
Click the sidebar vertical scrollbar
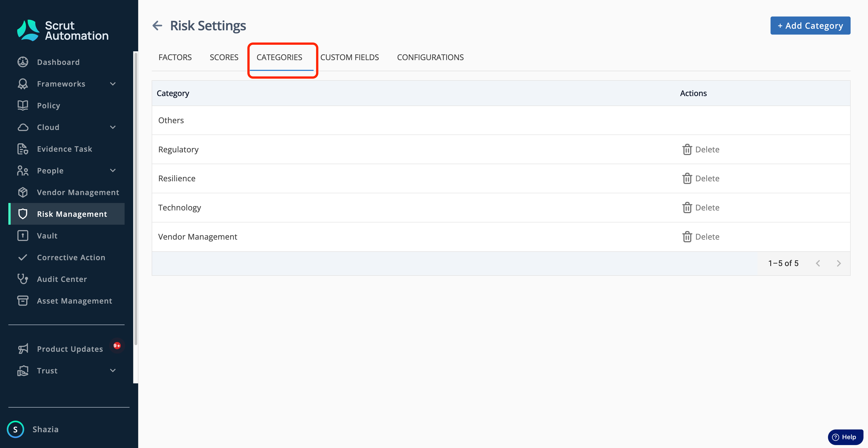tap(136, 199)
